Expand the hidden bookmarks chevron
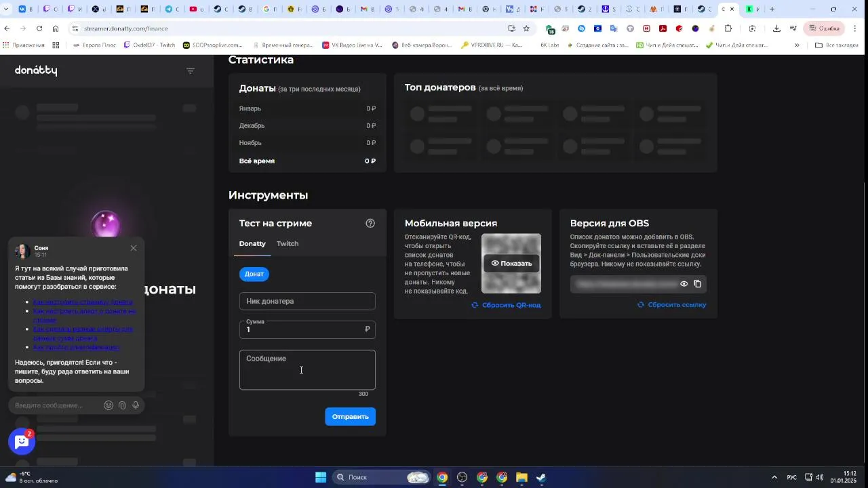868x488 pixels. 797,45
